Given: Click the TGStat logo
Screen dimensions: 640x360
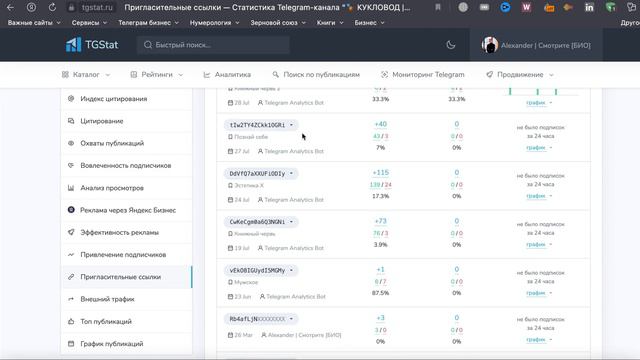Looking at the screenshot, I should (x=92, y=44).
